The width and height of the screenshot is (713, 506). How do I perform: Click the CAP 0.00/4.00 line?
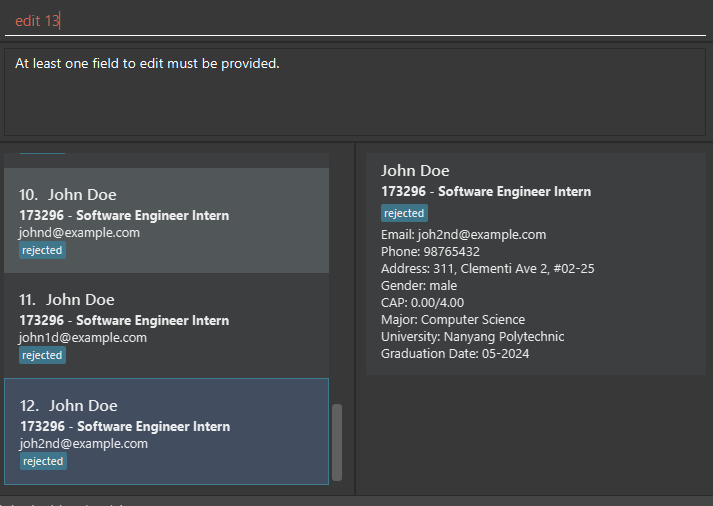[x=422, y=303]
